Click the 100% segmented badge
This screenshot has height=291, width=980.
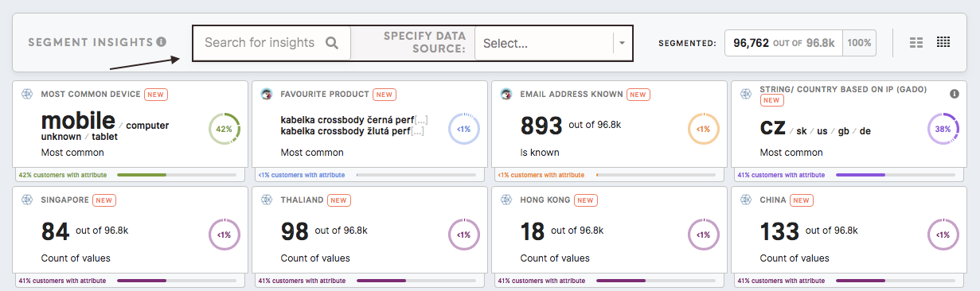click(859, 43)
